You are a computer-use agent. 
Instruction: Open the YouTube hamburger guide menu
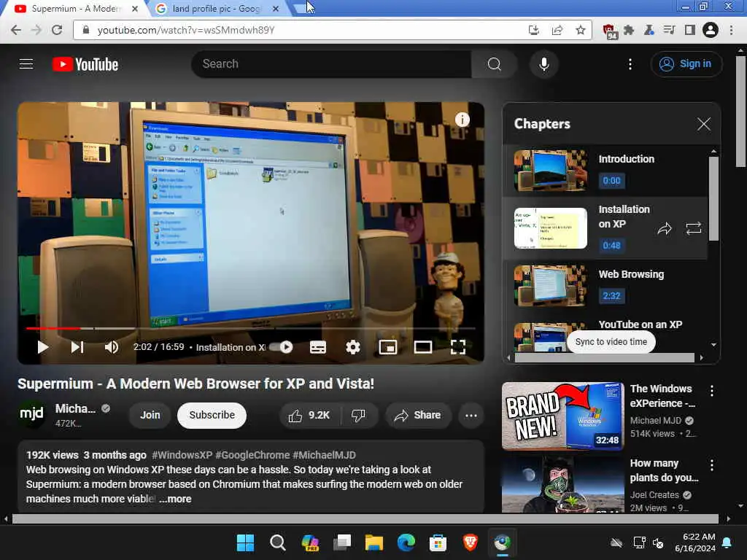[x=26, y=64]
